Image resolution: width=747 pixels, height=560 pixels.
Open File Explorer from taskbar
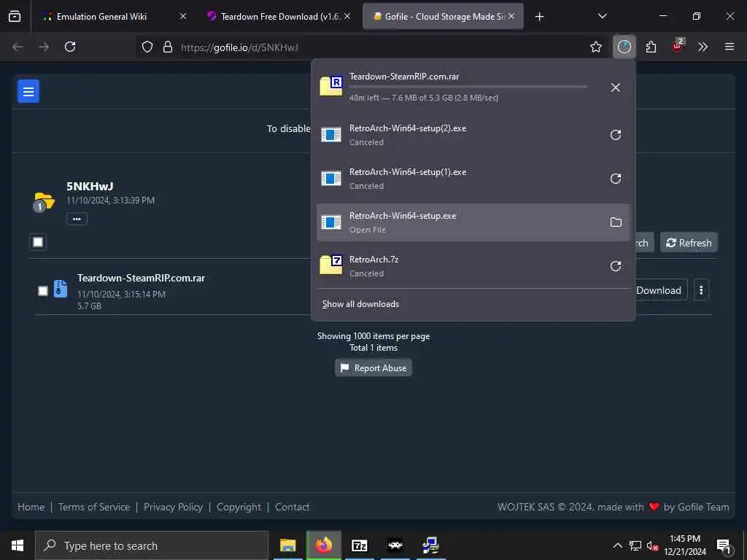point(287,545)
